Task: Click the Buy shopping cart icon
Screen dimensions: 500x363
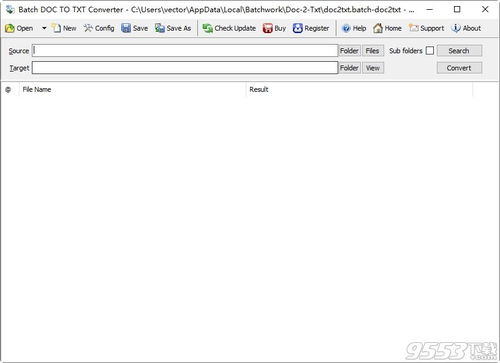Action: [x=268, y=28]
